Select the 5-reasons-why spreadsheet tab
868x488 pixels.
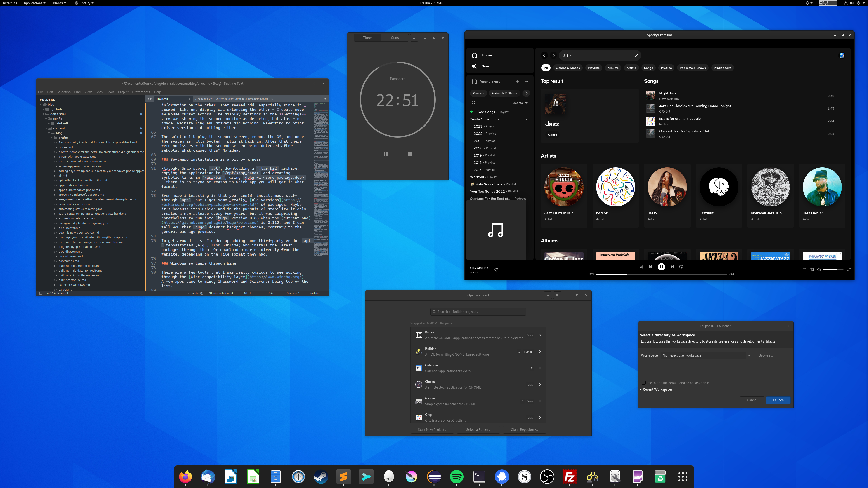coord(232,99)
